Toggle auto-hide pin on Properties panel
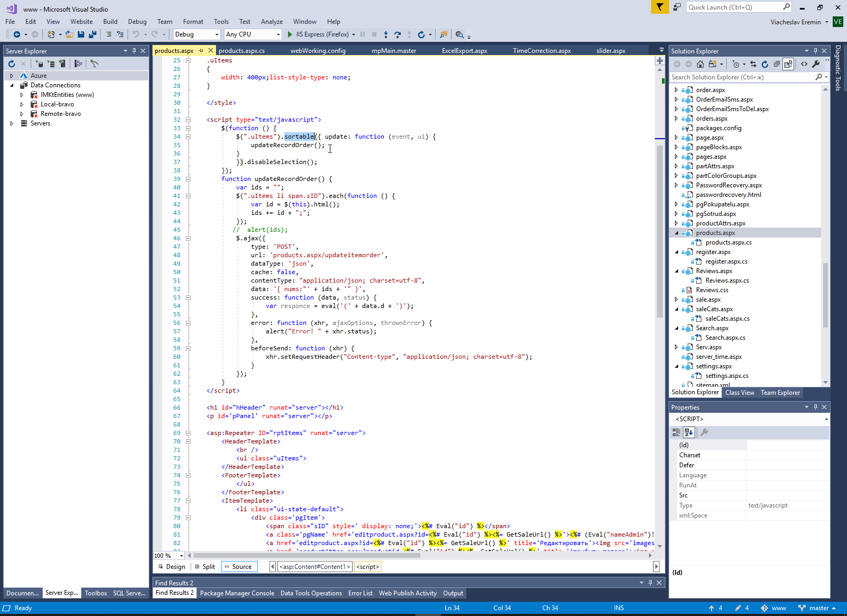Viewport: 847px width, 616px height. 815,407
